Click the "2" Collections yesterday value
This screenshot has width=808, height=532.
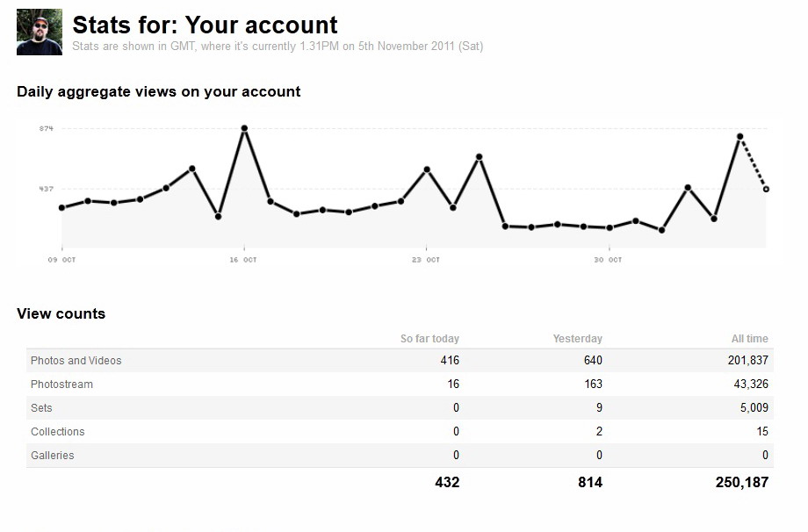coord(599,432)
